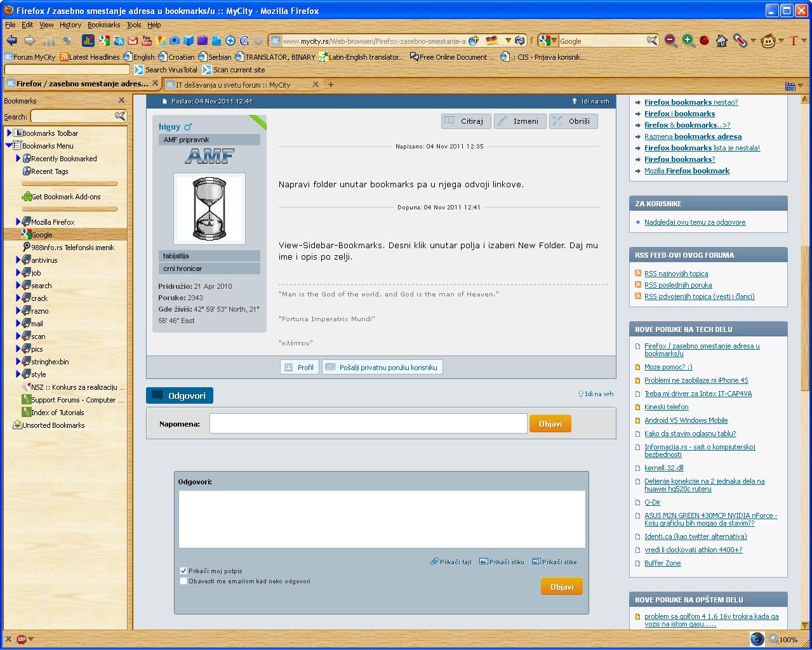Screen dimensions: 812x650
Task: Open the Gmail toolbar icon
Action: tap(133, 41)
